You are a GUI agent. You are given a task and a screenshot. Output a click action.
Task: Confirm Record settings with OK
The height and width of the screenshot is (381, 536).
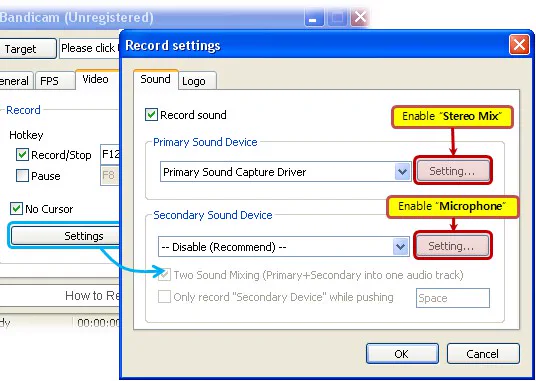tap(402, 354)
